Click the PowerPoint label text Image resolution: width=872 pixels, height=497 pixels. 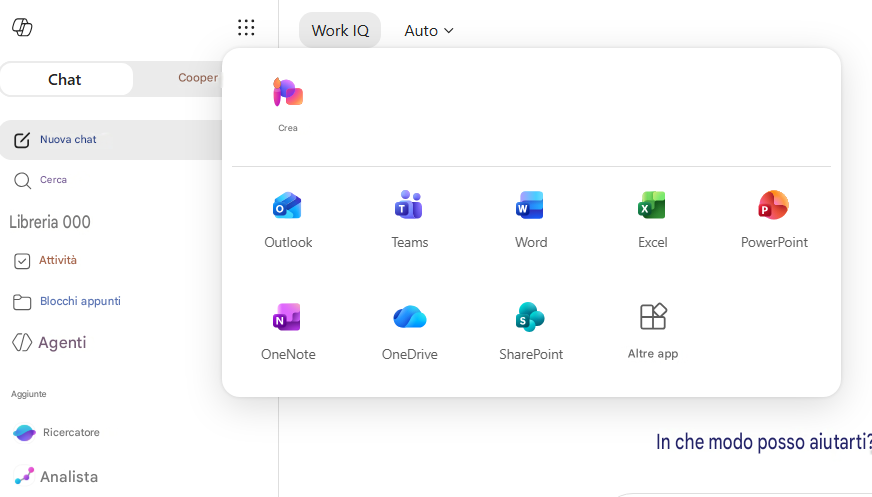(774, 242)
